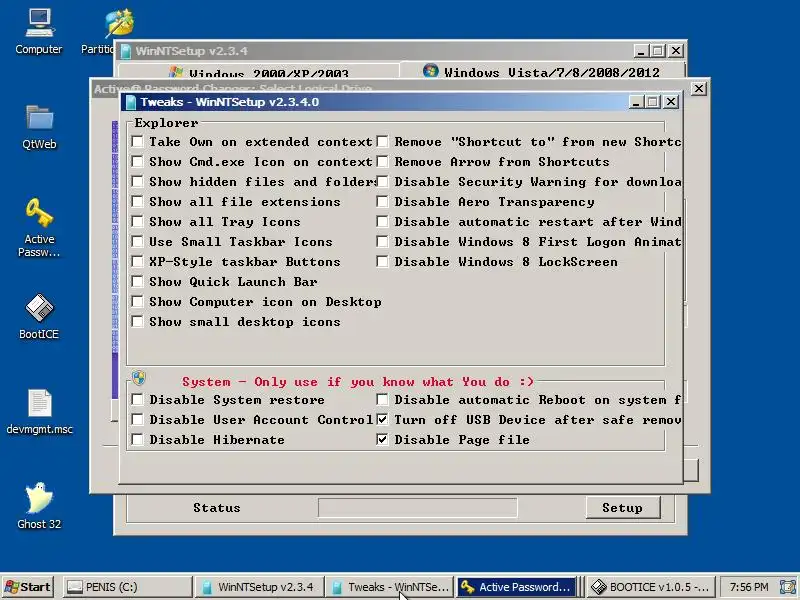Open the QtWeb desktop icon
The width and height of the screenshot is (800, 600).
pyautogui.click(x=39, y=128)
